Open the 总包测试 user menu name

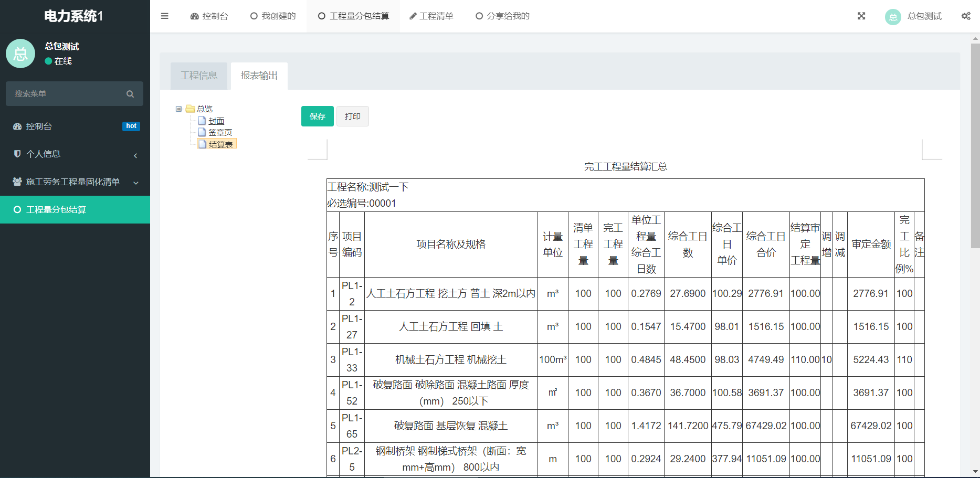pyautogui.click(x=924, y=16)
